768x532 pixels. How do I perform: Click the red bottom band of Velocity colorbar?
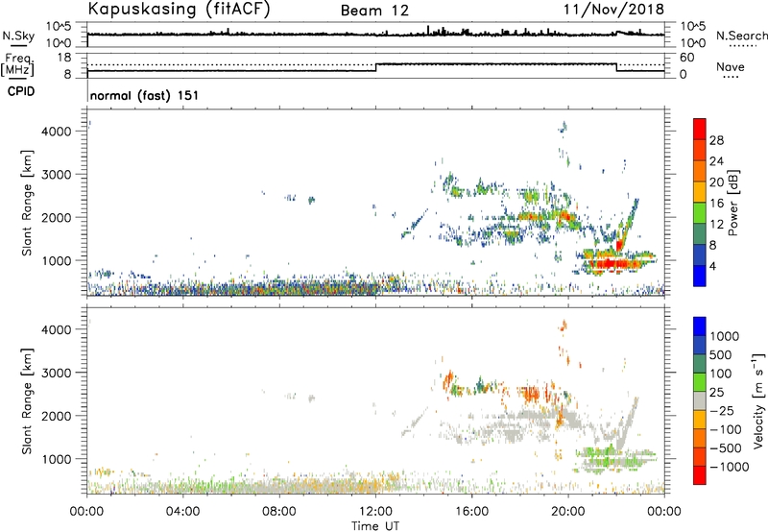pyautogui.click(x=700, y=475)
